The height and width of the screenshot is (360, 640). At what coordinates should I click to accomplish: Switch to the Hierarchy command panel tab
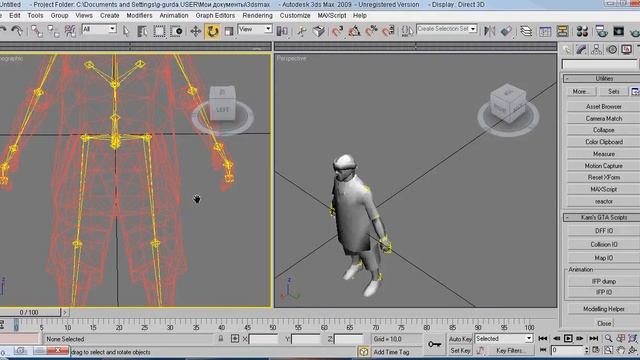[x=596, y=50]
